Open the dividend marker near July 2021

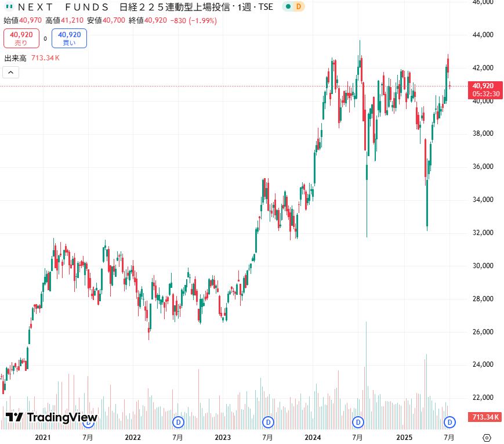(x=89, y=421)
